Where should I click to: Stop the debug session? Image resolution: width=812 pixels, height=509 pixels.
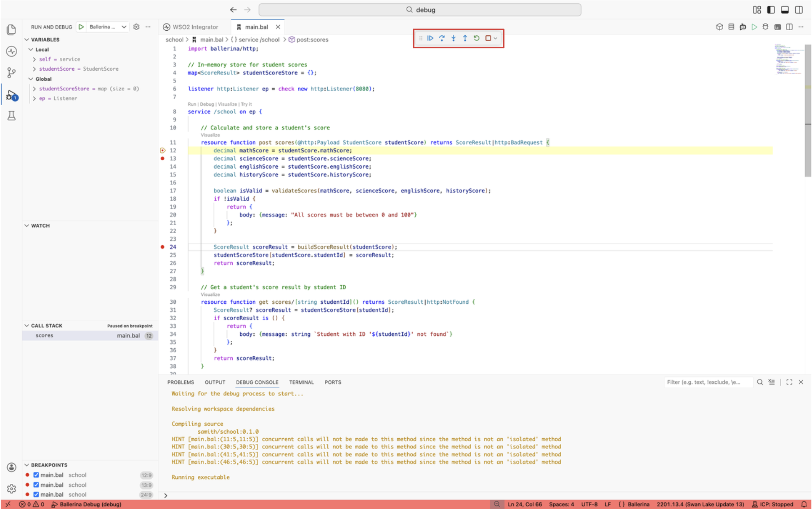(488, 38)
